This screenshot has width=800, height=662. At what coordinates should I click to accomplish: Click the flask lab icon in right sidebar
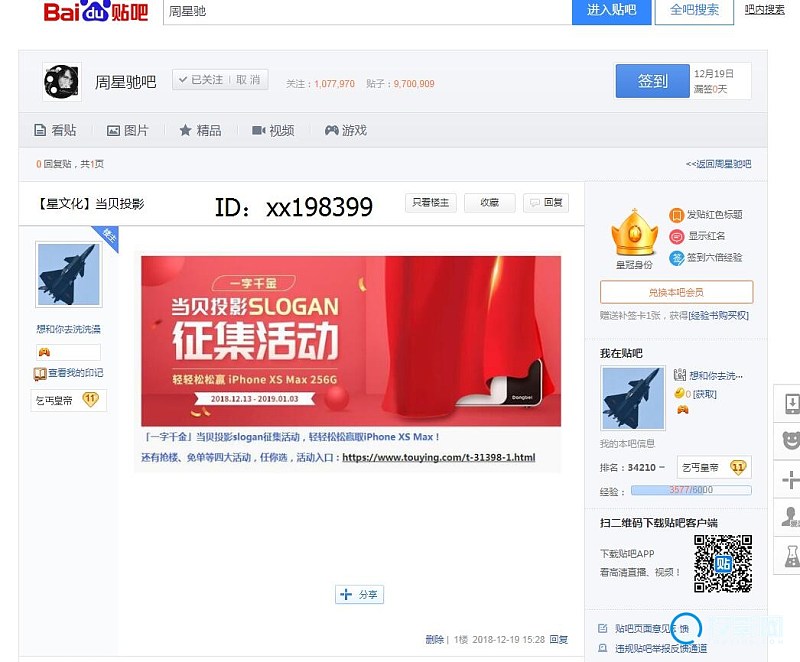tap(791, 555)
